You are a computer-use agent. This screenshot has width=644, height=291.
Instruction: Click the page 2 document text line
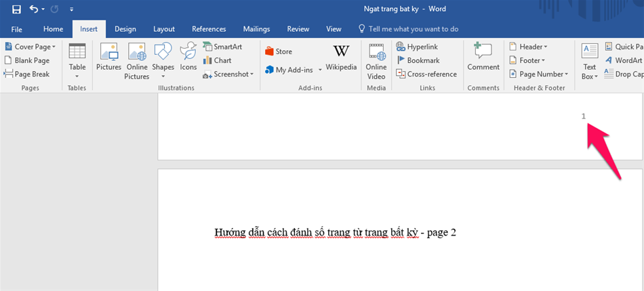coord(336,233)
